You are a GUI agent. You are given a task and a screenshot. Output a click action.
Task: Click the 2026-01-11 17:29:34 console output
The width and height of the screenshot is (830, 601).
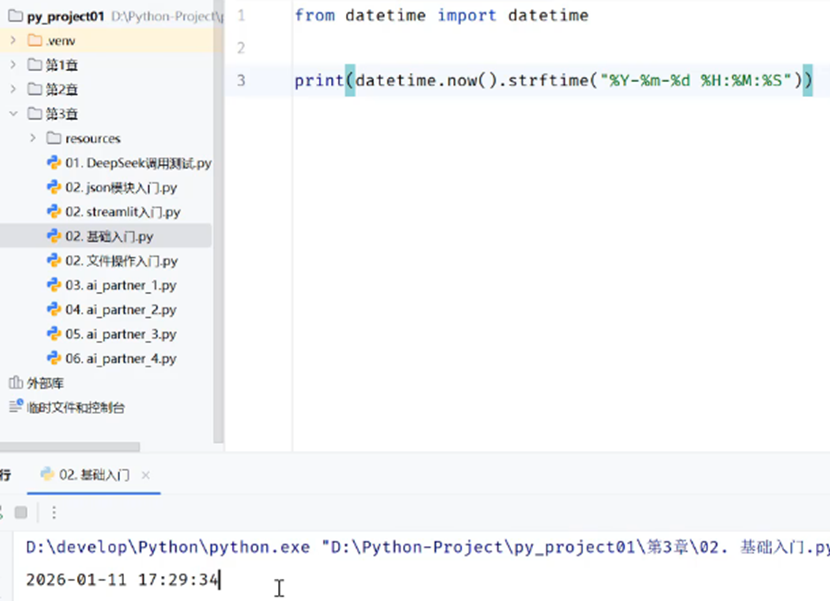pos(122,580)
